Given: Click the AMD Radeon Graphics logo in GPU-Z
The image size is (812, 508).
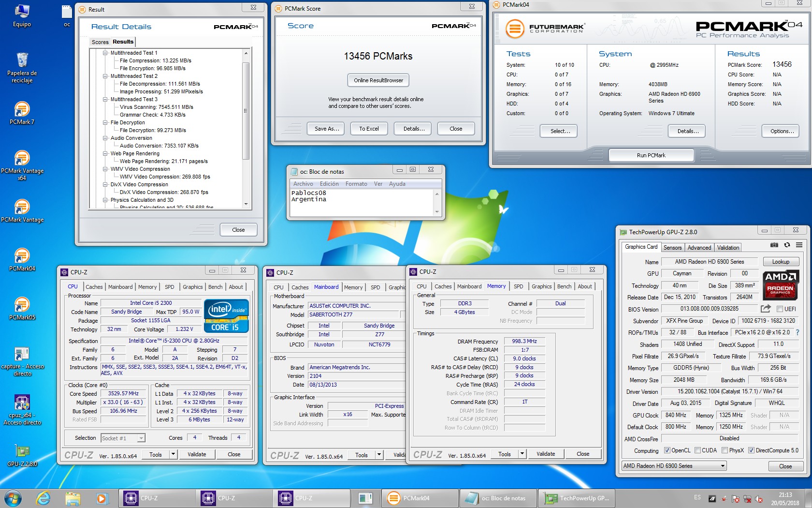Looking at the screenshot, I should (x=781, y=284).
